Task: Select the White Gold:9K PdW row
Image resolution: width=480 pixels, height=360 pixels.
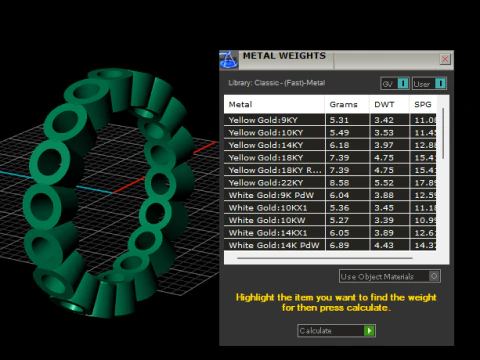Action: (x=330, y=195)
